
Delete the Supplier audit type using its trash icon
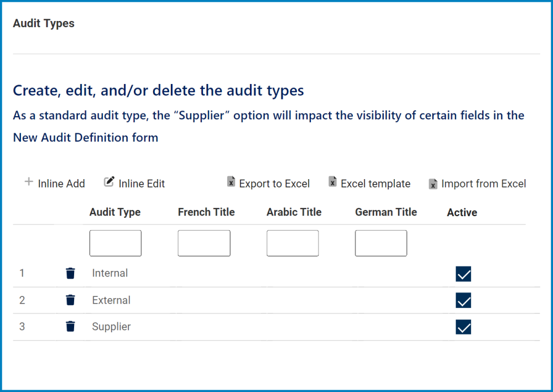70,326
